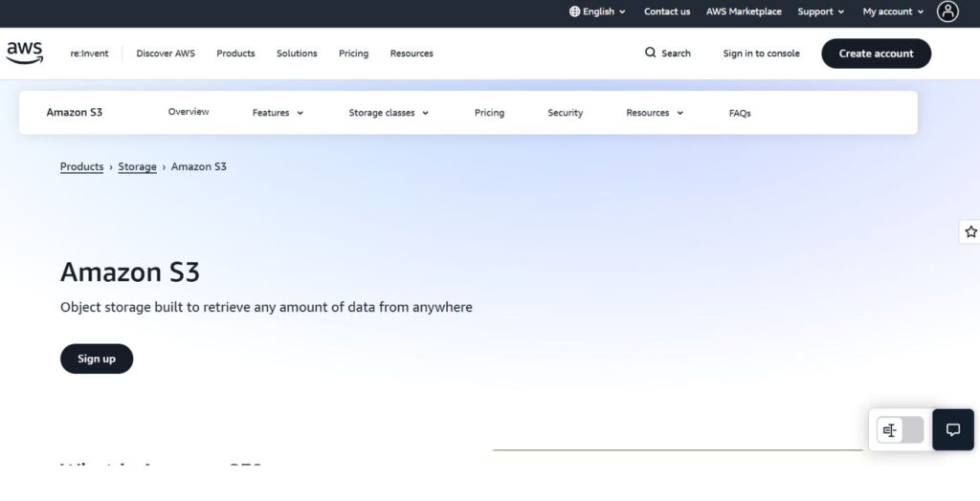Expand the Storage classes dropdown
Screen dimensions: 980x501
pos(389,113)
